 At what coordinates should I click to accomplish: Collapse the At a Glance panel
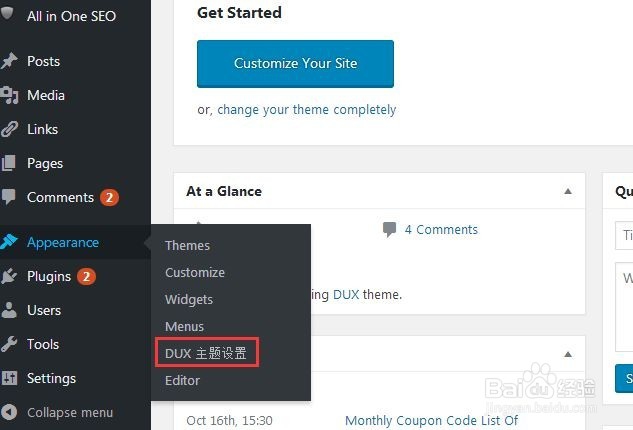coord(568,191)
